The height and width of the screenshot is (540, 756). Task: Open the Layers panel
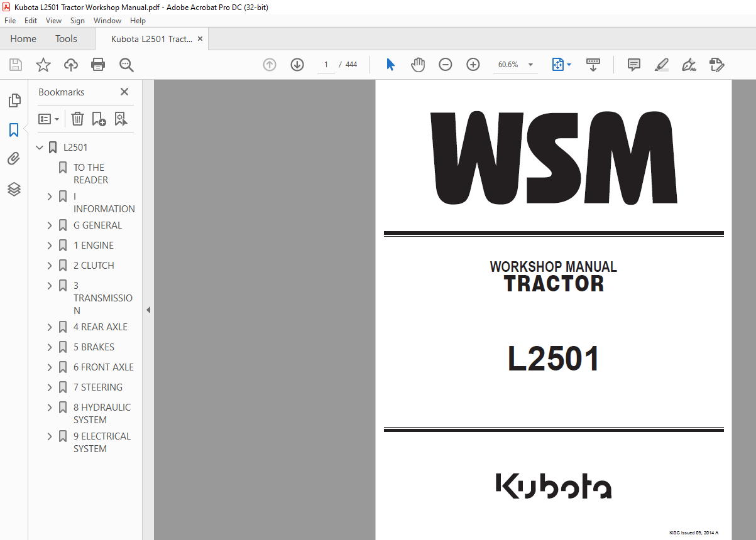pyautogui.click(x=14, y=189)
